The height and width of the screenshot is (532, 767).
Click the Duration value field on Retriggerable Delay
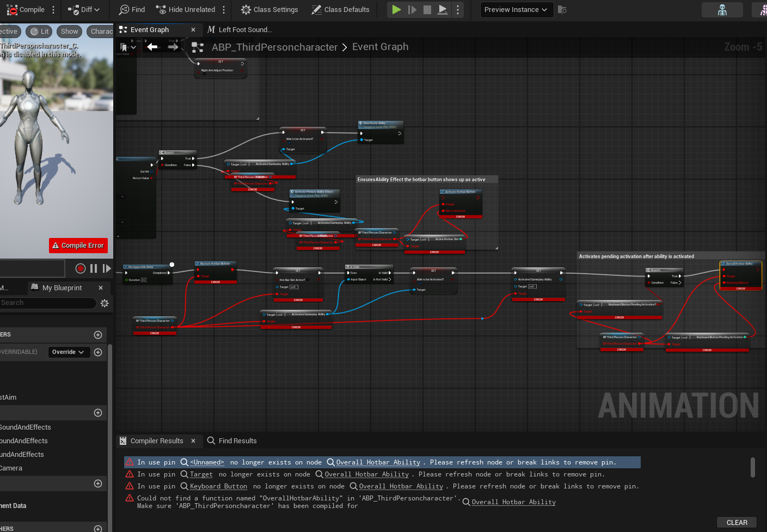144,280
